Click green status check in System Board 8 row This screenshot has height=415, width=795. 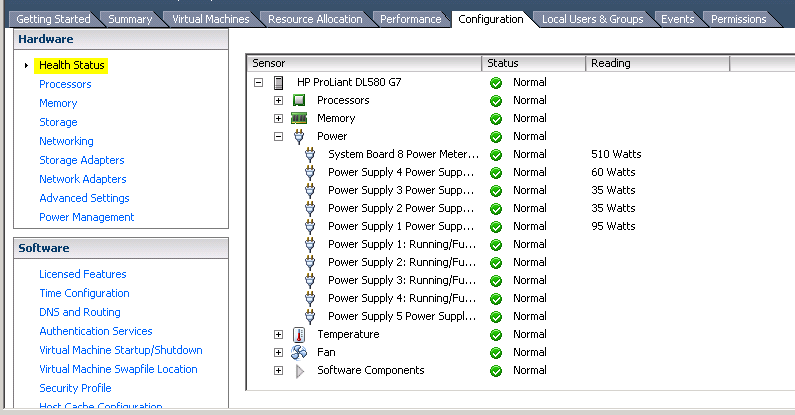click(x=496, y=155)
